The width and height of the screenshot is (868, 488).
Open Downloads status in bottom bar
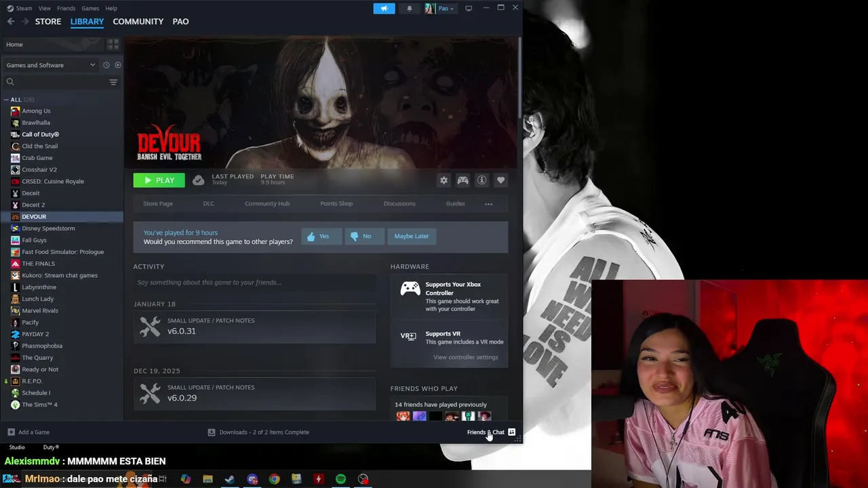pos(258,432)
